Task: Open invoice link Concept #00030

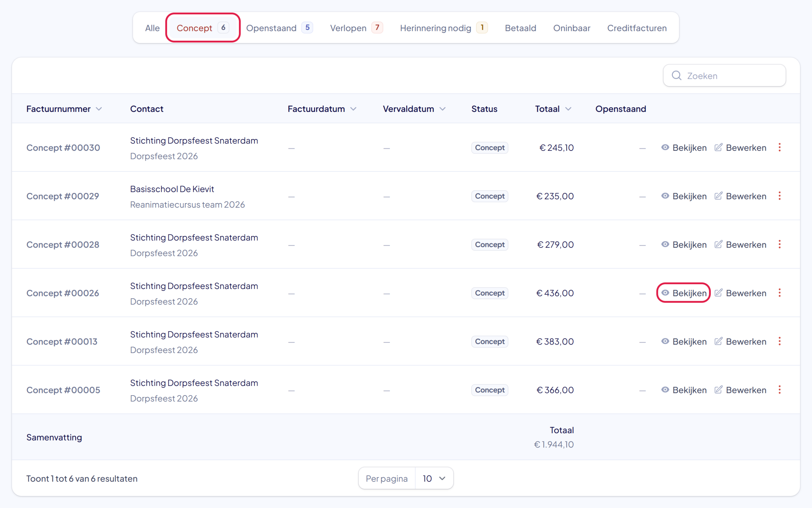Action: [x=63, y=147]
